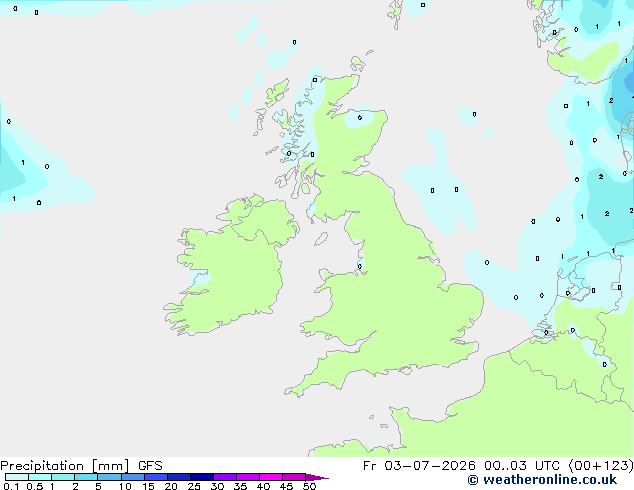
Task: Click the "45" legend scale label
Action: (x=286, y=486)
